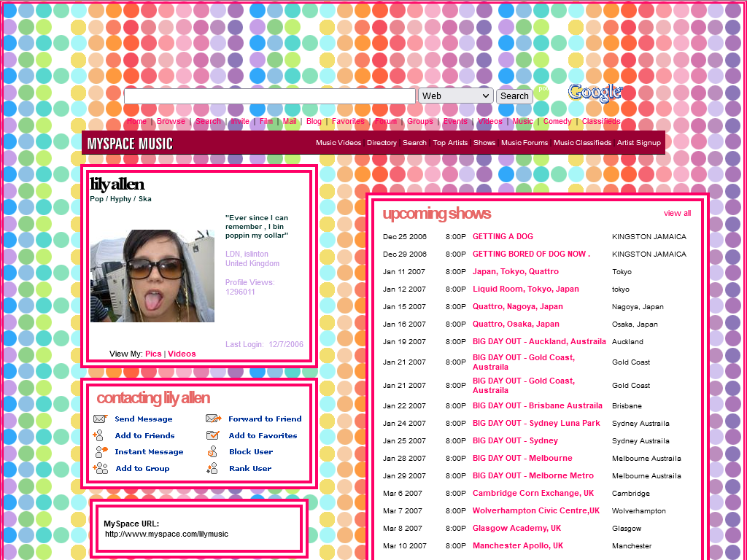This screenshot has width=747, height=560.
Task: Click the Add to Friends link
Action: click(x=145, y=435)
